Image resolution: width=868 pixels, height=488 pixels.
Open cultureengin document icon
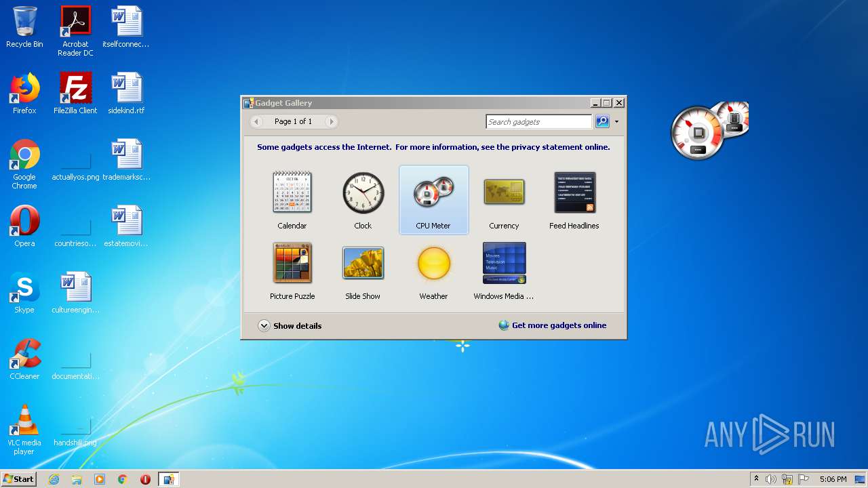coord(75,293)
